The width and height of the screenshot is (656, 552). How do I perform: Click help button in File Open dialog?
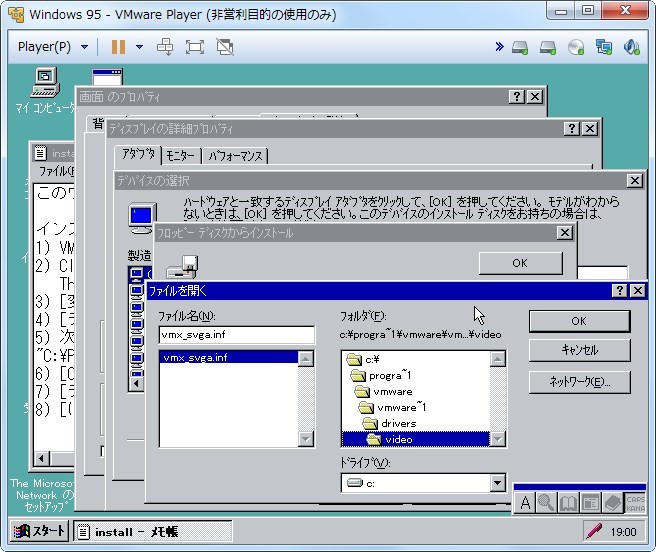coord(620,290)
